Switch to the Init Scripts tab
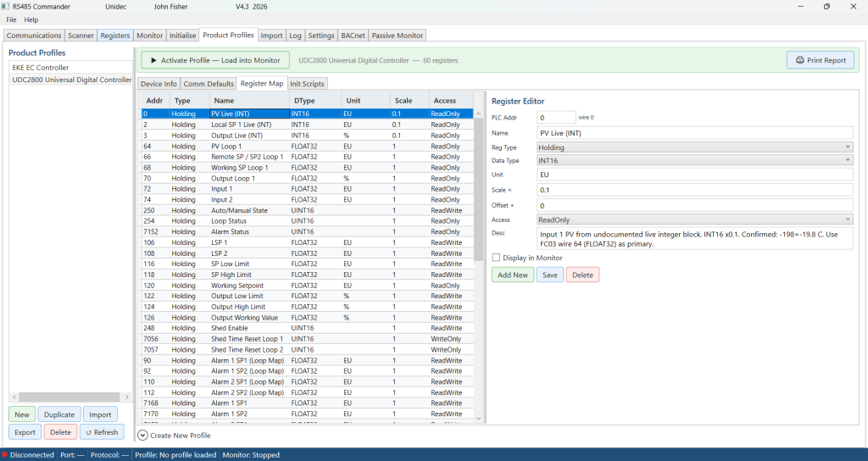The image size is (868, 461). tap(307, 84)
